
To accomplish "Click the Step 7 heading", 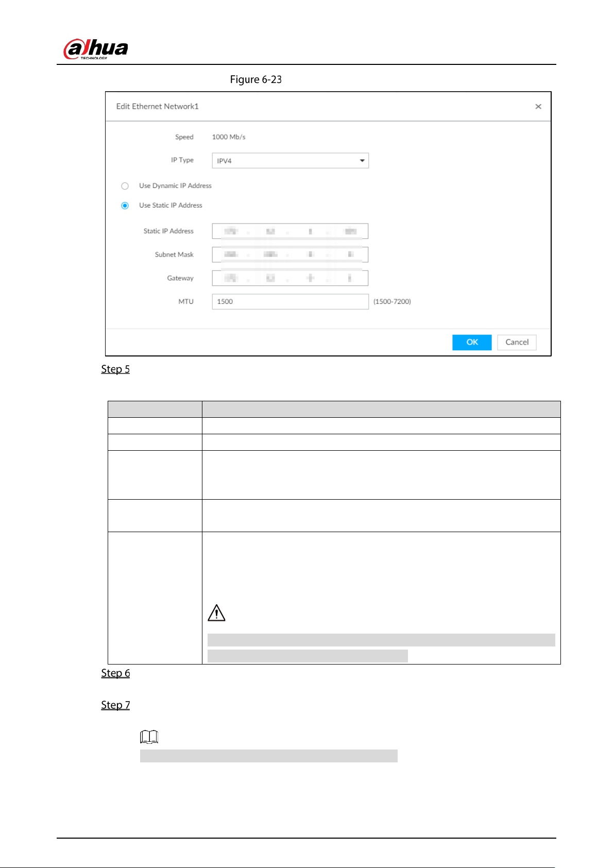I will (x=115, y=705).
